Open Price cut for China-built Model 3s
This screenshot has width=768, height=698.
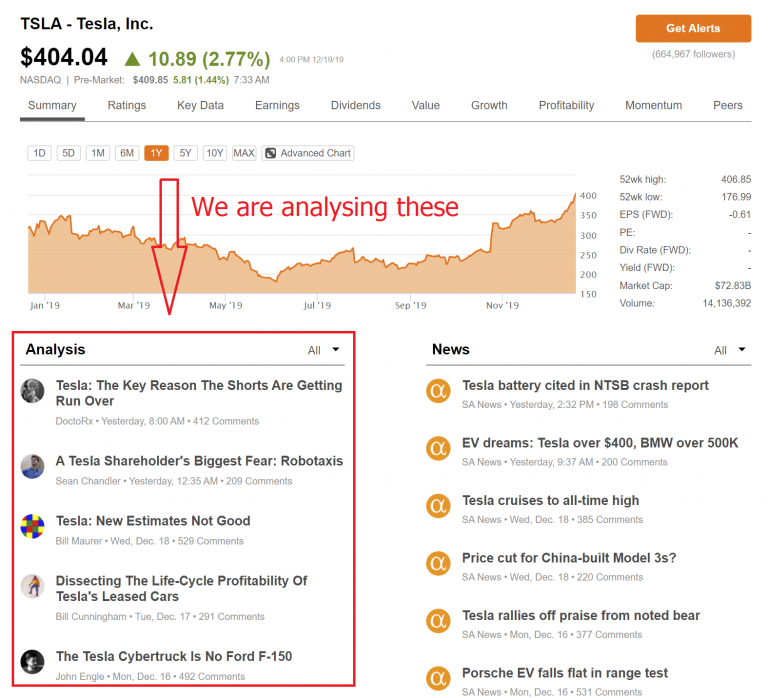(x=569, y=558)
